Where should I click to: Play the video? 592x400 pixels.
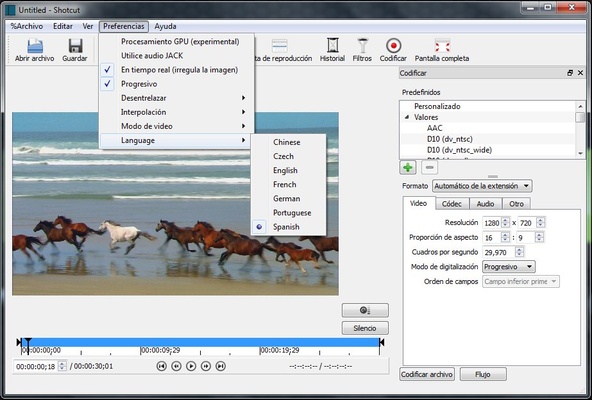pos(191,366)
